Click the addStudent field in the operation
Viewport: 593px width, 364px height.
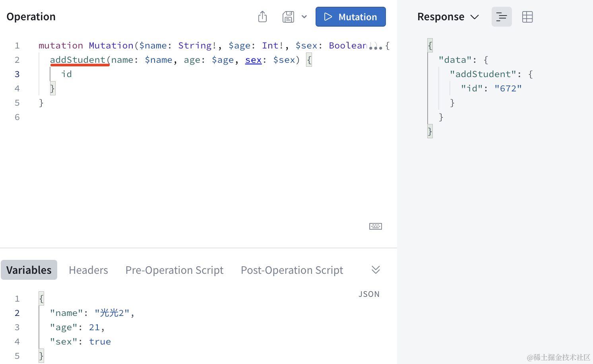click(x=78, y=60)
